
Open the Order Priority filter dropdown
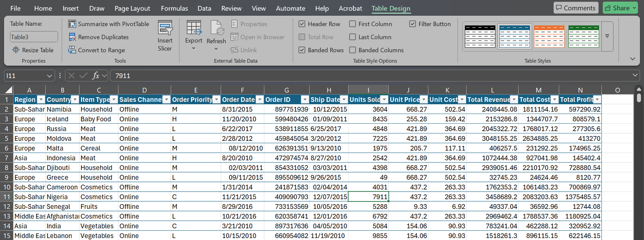pyautogui.click(x=216, y=100)
